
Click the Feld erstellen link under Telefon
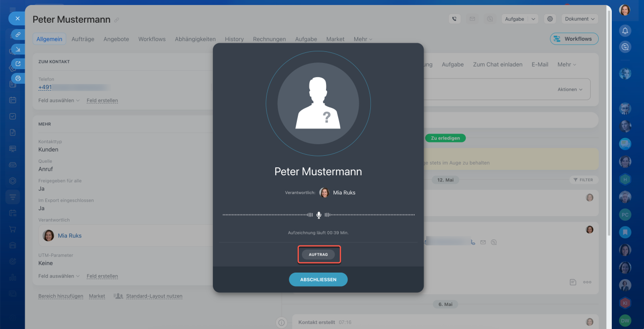point(102,100)
